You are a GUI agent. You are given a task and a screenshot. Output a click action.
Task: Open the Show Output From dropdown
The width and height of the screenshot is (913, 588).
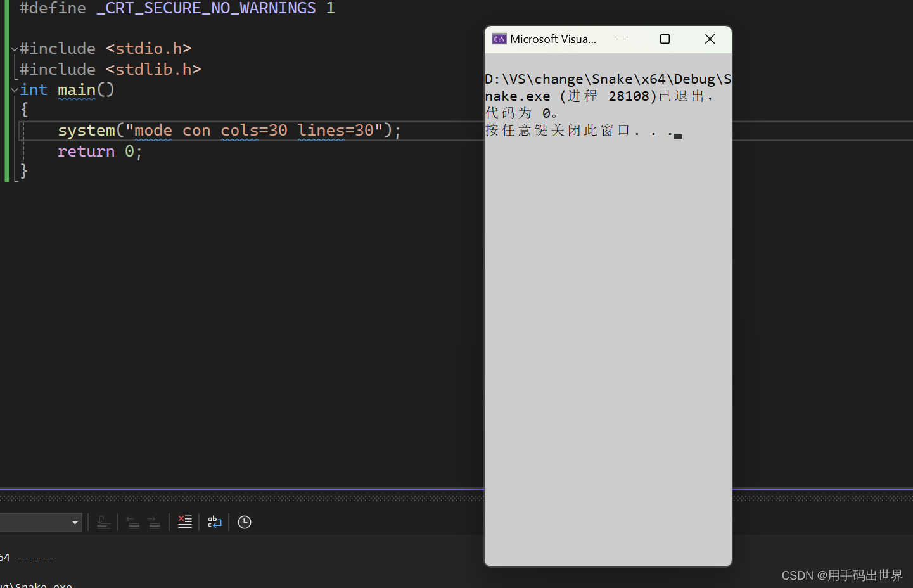click(x=74, y=521)
